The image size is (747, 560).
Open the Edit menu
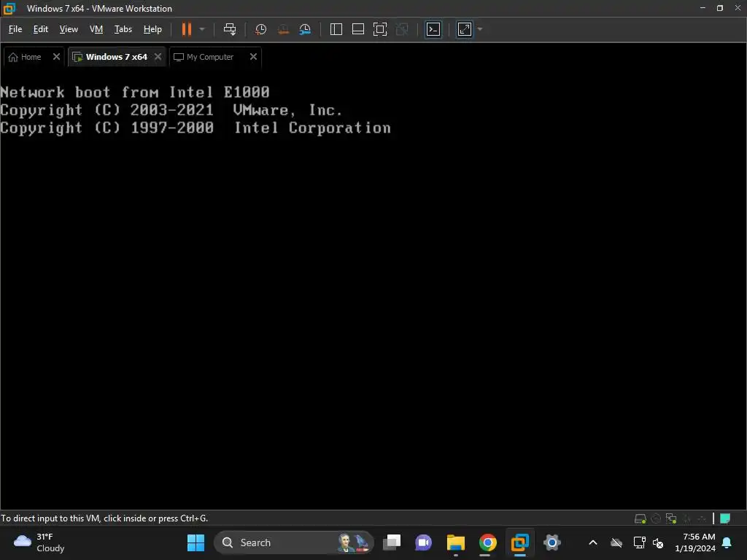[x=41, y=29]
